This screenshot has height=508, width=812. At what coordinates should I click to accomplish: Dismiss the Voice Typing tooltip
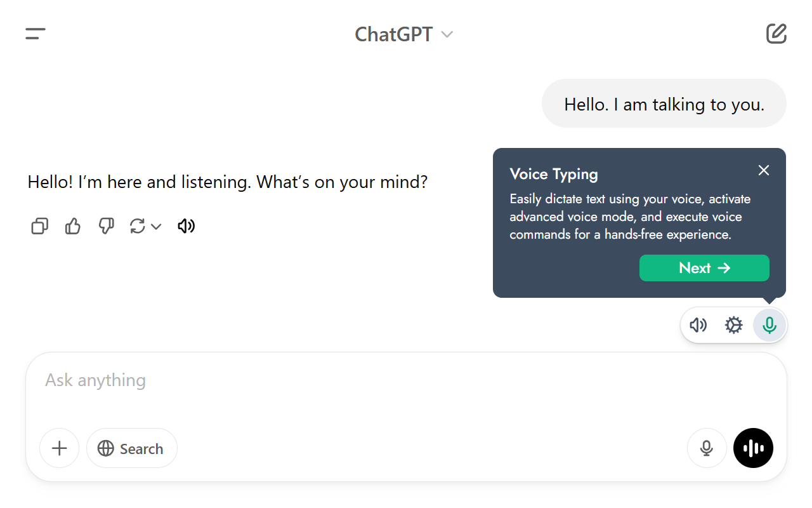tap(763, 170)
